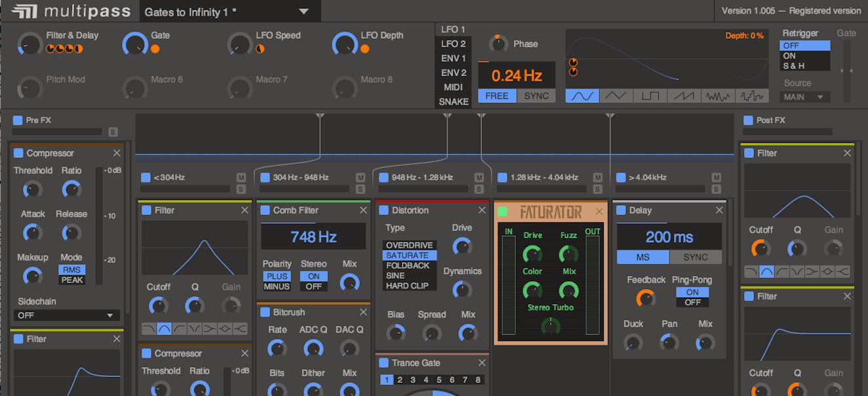Toggle the Pre FX section on/off
Viewport: 868px width, 396px height.
click(17, 120)
